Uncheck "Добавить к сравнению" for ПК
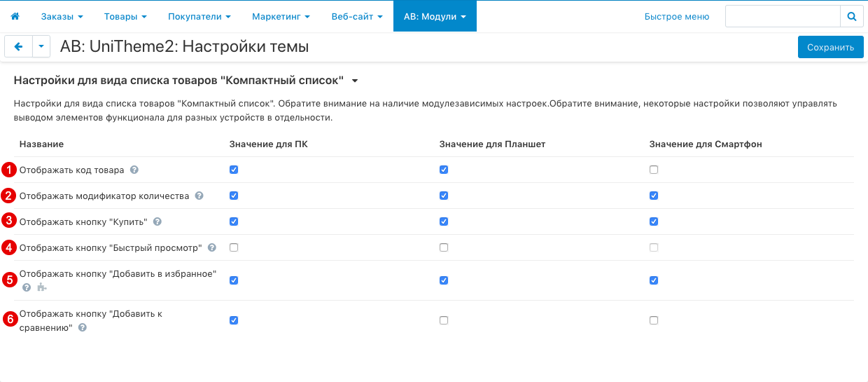868x382 pixels. tap(234, 320)
